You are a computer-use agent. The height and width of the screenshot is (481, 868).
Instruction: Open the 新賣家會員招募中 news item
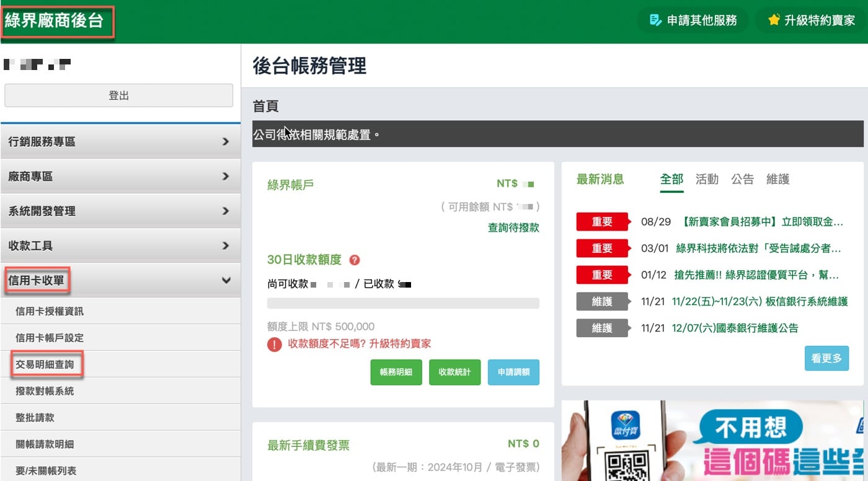[763, 221]
